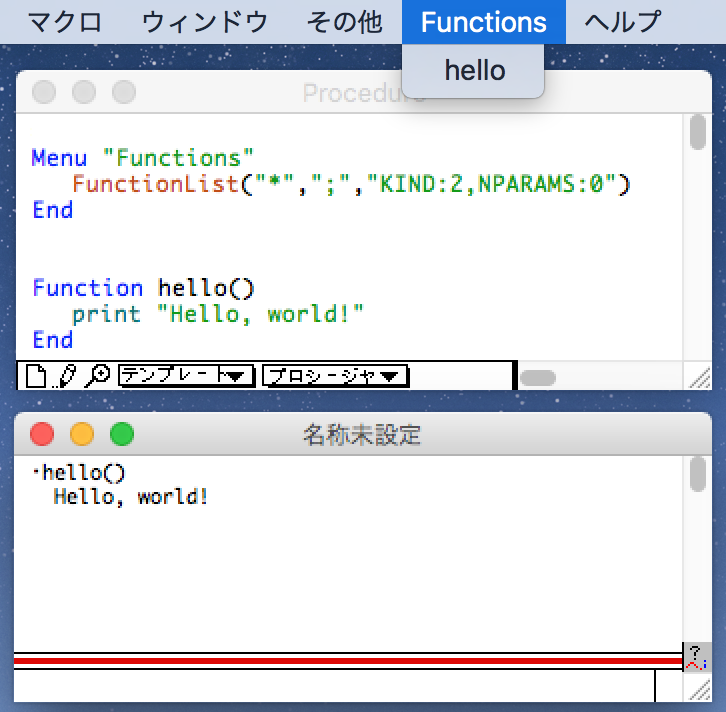Open the その他 menu
The height and width of the screenshot is (712, 726).
(x=345, y=22)
